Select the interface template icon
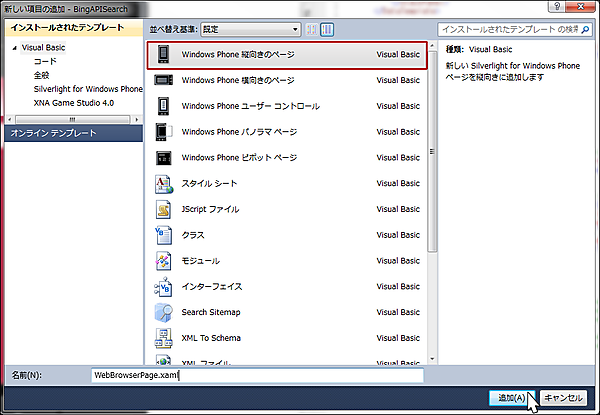This screenshot has width=600, height=415. pos(163,286)
